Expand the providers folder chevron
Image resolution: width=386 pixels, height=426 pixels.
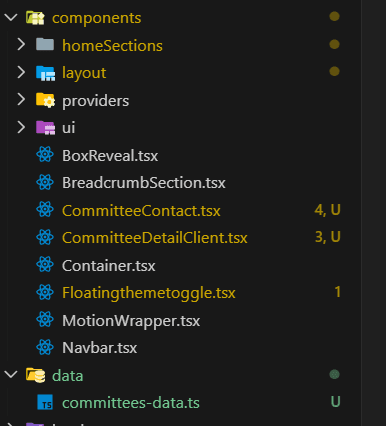(21, 99)
